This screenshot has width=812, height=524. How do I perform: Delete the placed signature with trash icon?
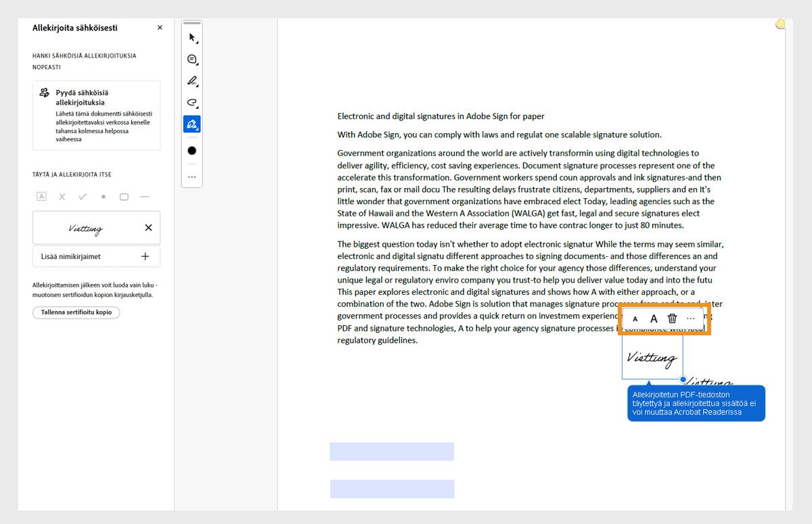click(672, 318)
